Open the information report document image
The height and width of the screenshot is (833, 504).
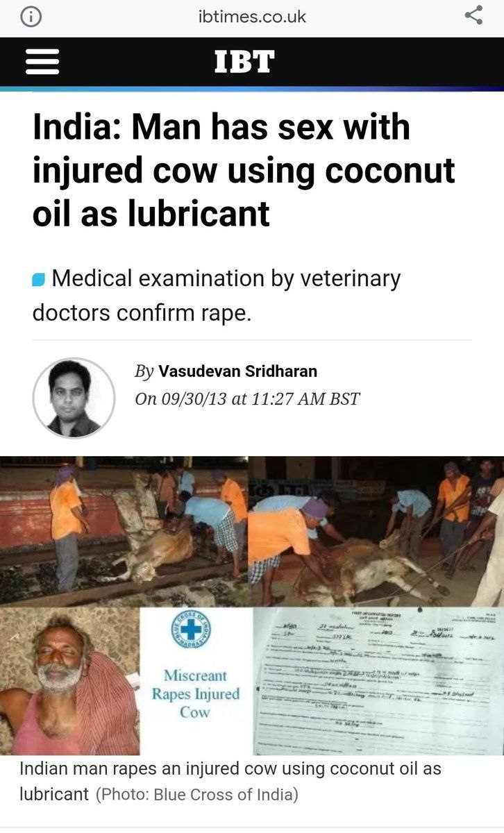[x=378, y=681]
